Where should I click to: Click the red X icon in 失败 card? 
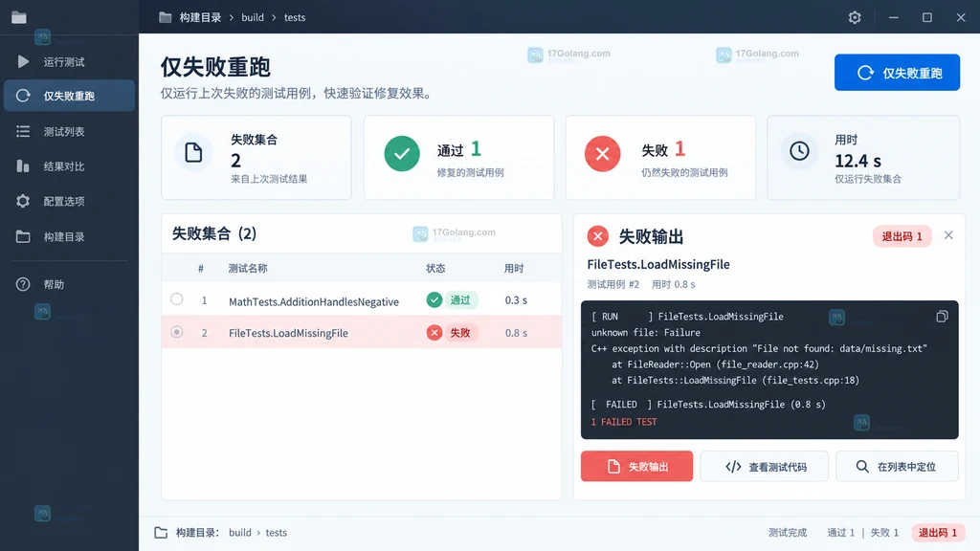pos(603,154)
